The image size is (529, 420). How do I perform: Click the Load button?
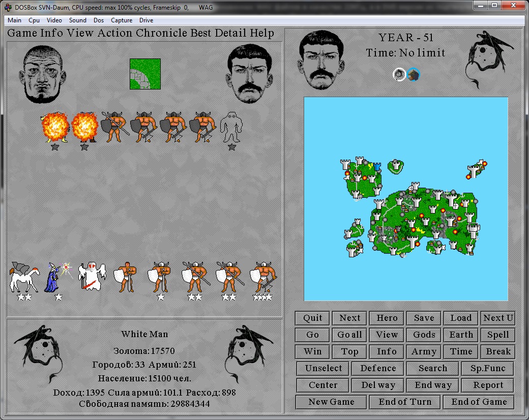click(461, 318)
